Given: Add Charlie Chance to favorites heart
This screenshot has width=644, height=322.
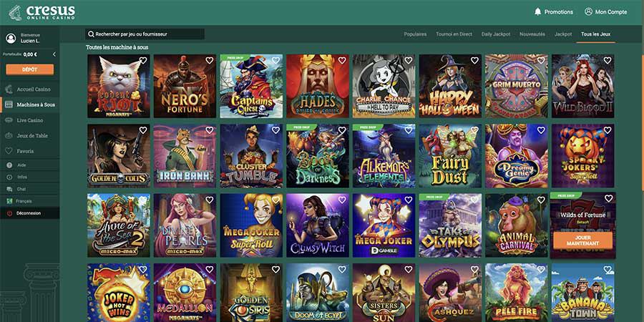Looking at the screenshot, I should pyautogui.click(x=409, y=60).
